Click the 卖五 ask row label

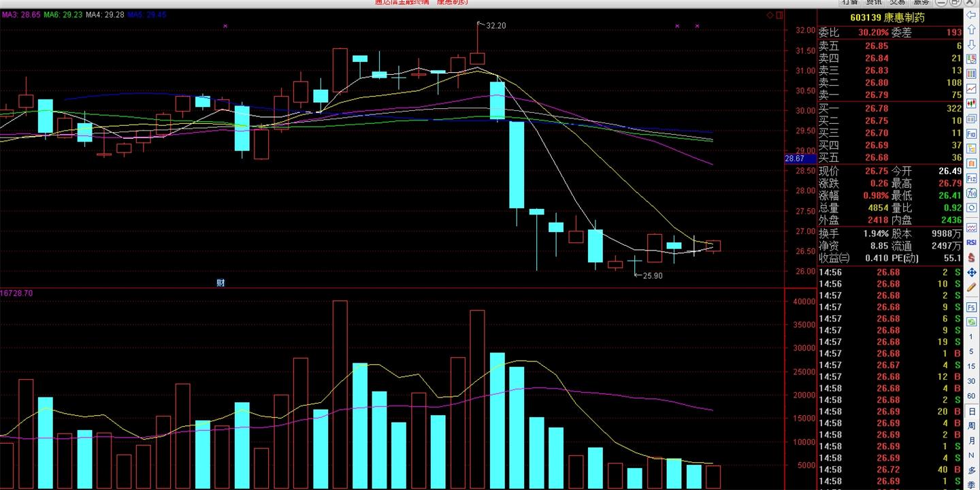[x=829, y=46]
